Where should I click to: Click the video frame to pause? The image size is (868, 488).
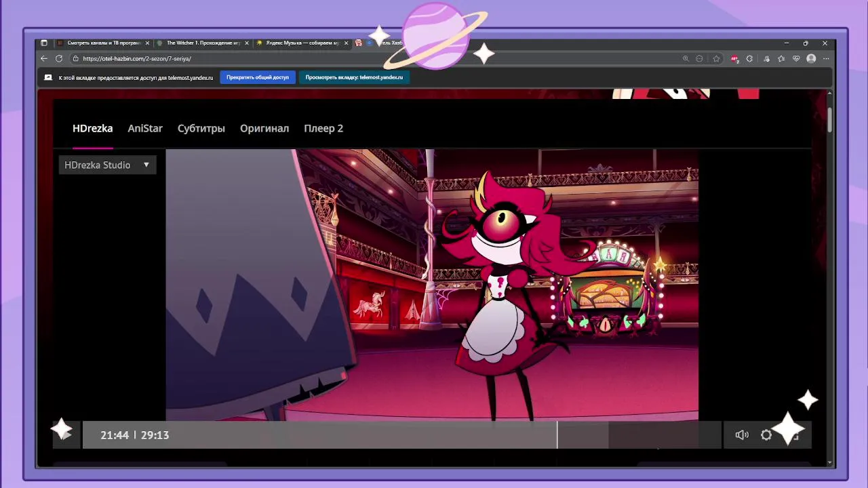coord(432,285)
